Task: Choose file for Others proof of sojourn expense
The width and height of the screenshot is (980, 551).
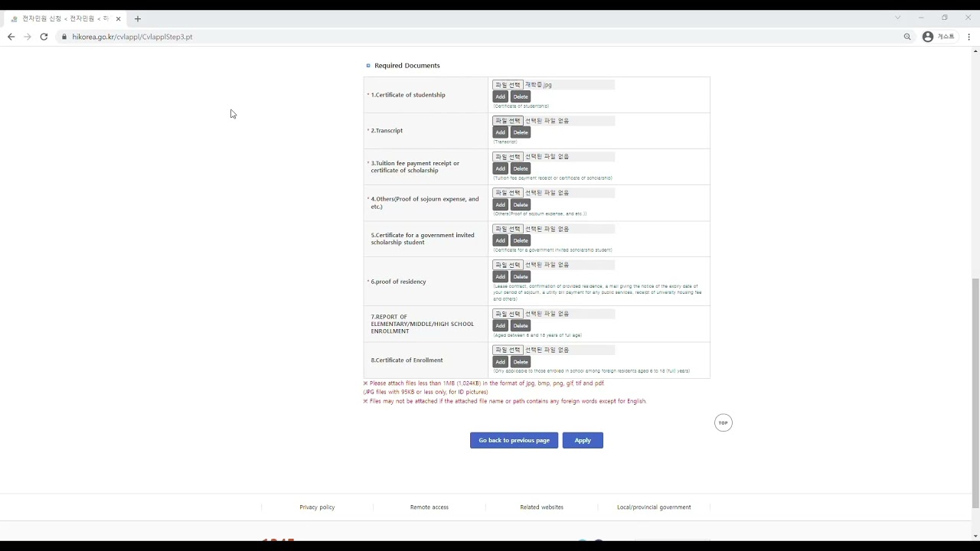Action: (508, 193)
